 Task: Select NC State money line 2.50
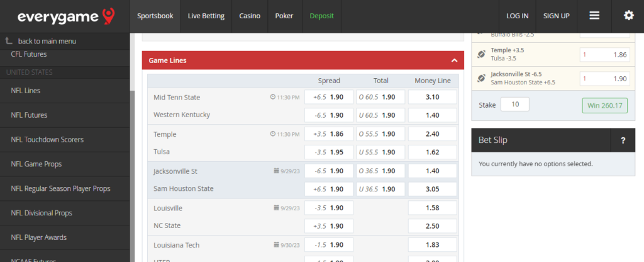433,226
